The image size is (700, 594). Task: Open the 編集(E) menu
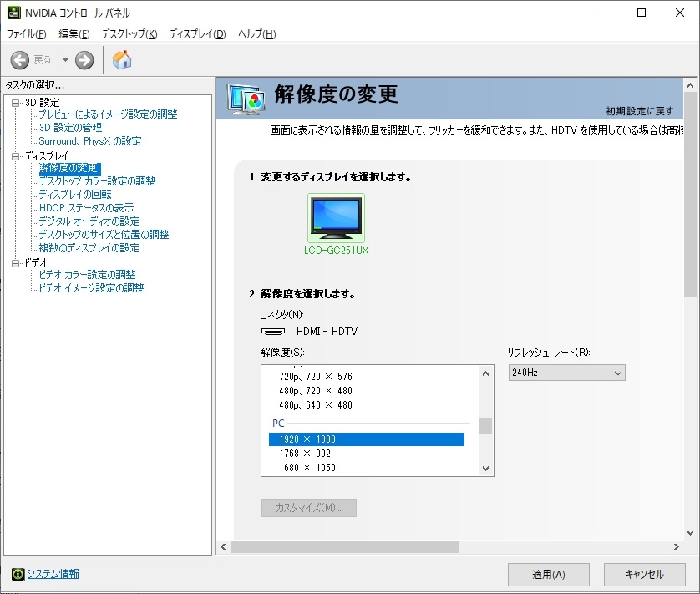click(x=74, y=34)
